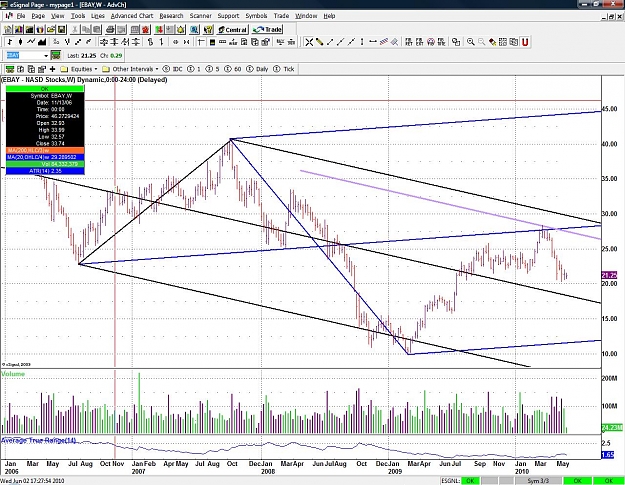
Task: Expand the Equities dropdown arrow
Action: [x=96, y=69]
